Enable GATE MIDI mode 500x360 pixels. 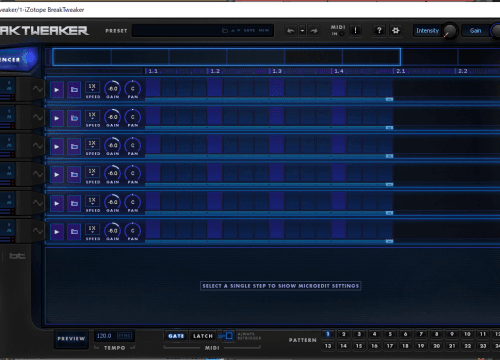click(176, 336)
